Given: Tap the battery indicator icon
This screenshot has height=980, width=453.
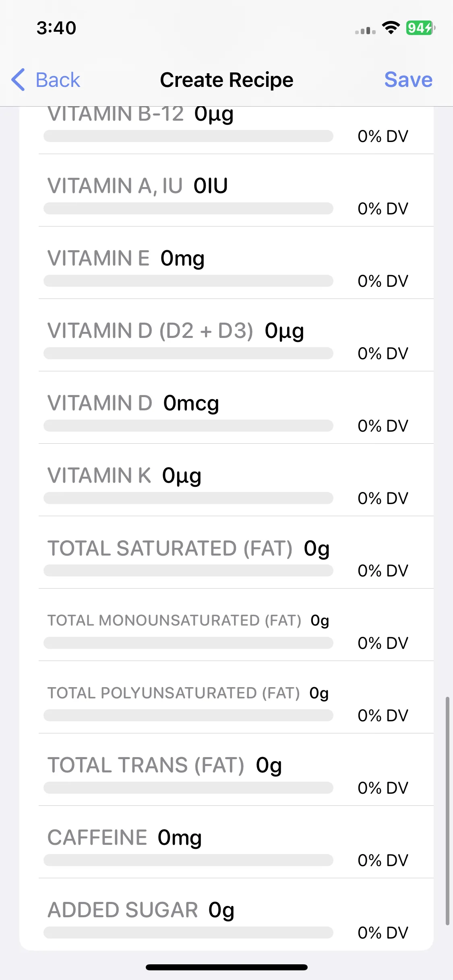Looking at the screenshot, I should pos(420,28).
